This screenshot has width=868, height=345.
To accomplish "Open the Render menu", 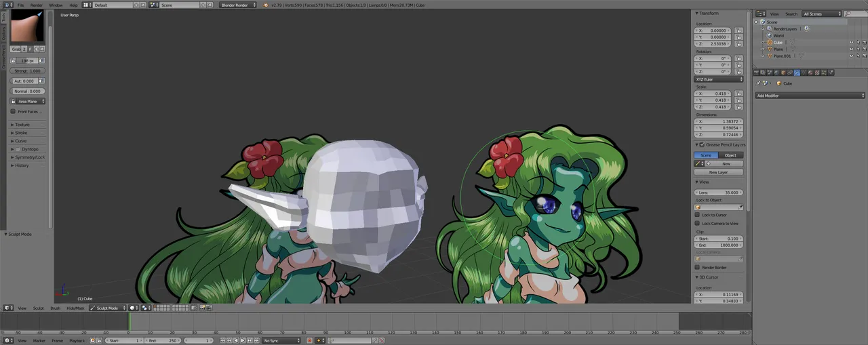I will click(36, 5).
